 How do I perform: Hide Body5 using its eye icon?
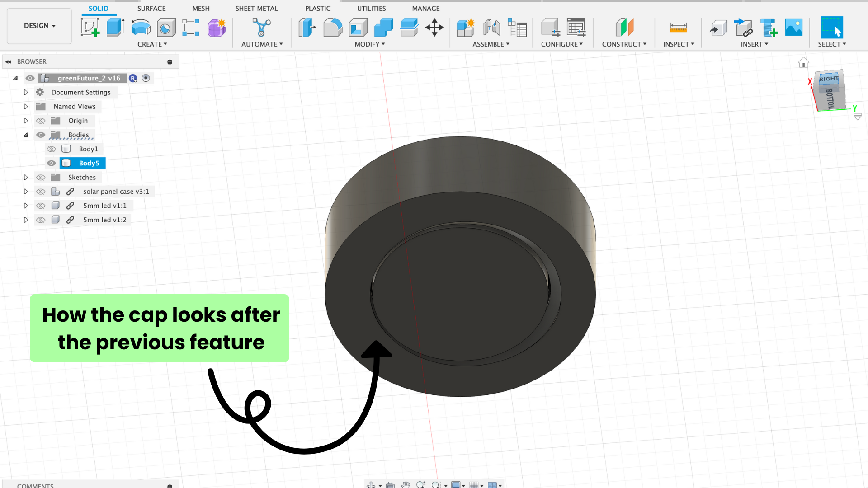point(52,163)
